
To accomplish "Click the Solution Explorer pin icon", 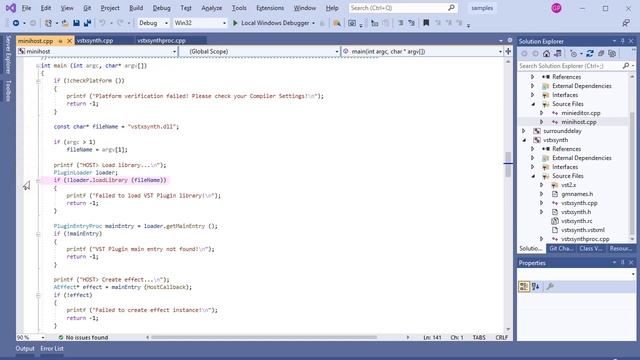I will click(623, 41).
